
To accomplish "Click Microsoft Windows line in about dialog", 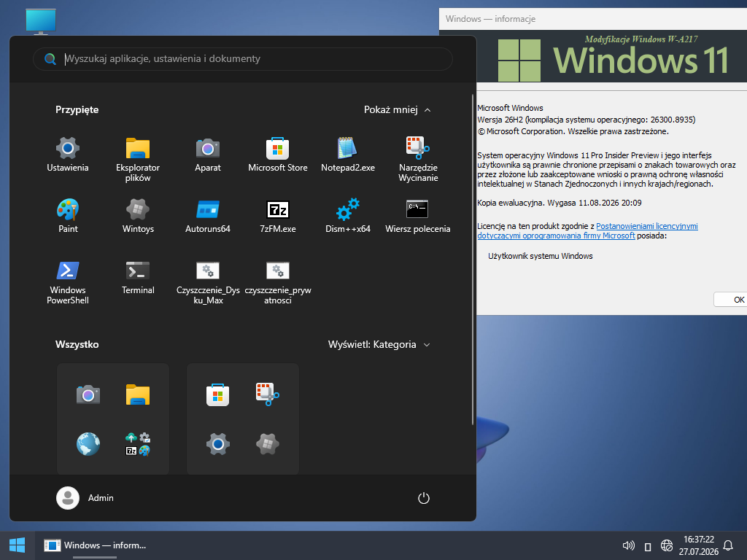I will click(x=510, y=108).
